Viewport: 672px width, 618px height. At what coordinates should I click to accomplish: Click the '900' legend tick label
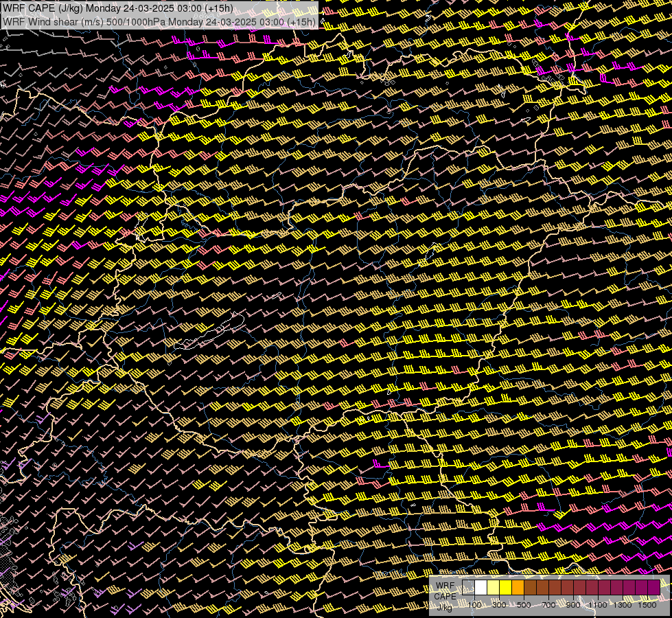[x=573, y=605]
